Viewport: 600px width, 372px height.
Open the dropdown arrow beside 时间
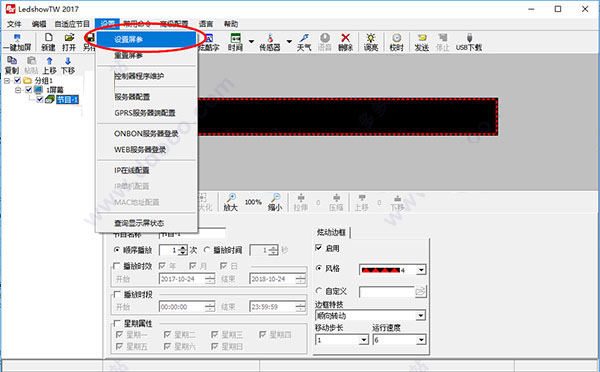coord(251,41)
